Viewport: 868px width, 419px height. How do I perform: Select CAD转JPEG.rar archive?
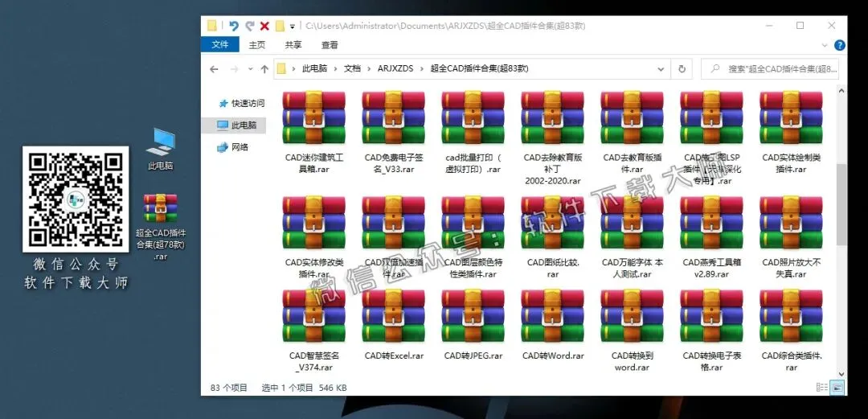tap(473, 325)
